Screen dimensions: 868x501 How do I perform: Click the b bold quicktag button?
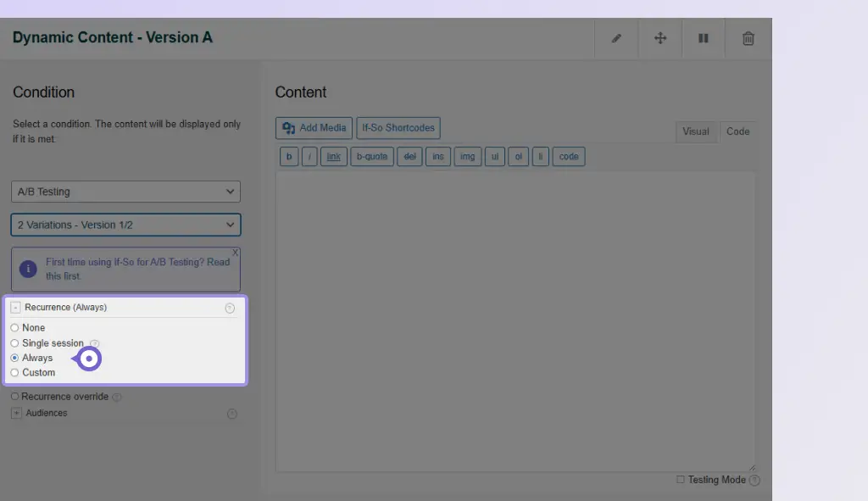point(289,157)
